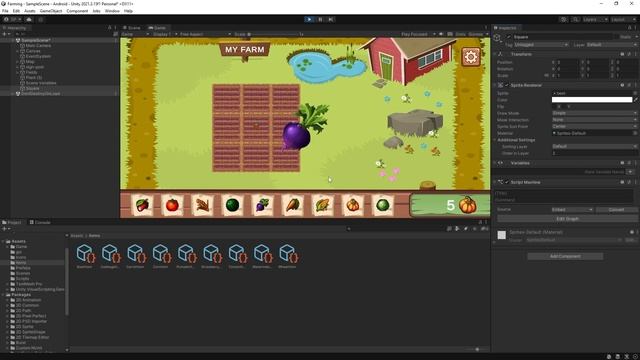Select the beetroot seed in game toolbar
Screen dimensions: 640x360
(262, 205)
